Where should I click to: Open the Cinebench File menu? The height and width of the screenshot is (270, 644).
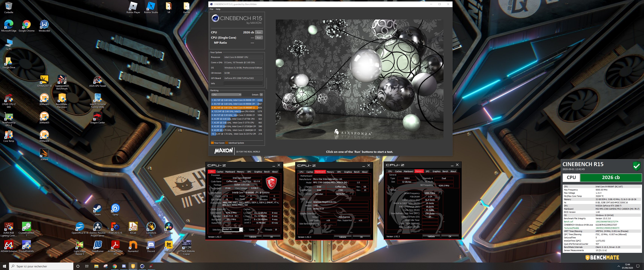tap(212, 9)
